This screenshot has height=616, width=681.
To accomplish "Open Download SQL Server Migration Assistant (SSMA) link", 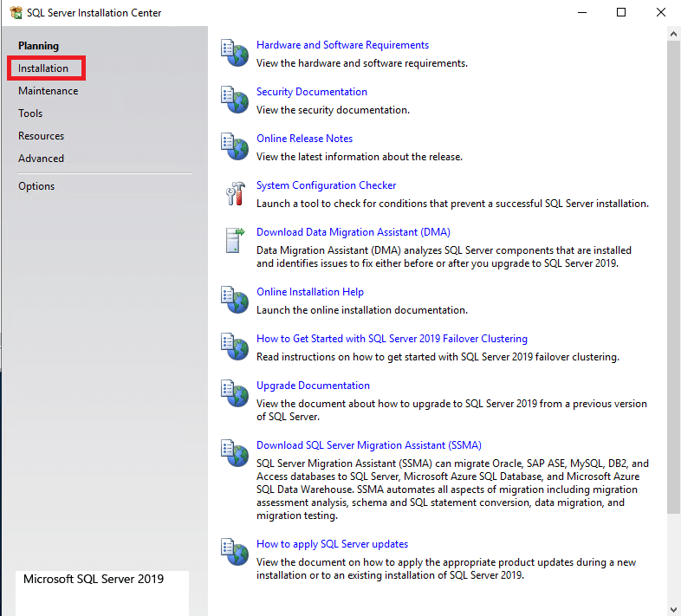I will (369, 445).
